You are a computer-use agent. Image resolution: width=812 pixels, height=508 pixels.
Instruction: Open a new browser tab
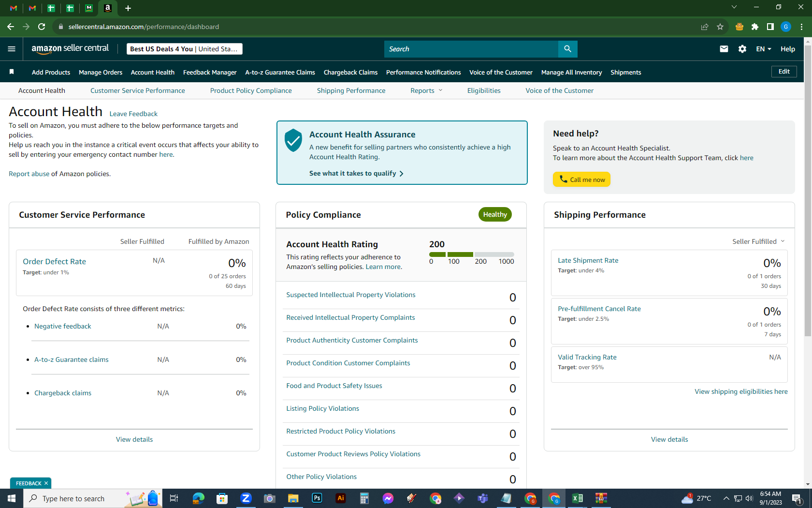point(128,8)
